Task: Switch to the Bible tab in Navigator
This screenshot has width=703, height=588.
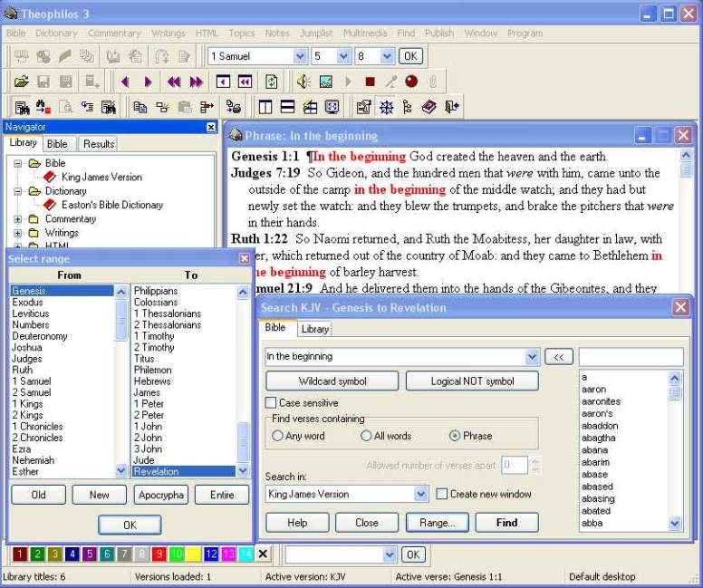Action: 57,144
